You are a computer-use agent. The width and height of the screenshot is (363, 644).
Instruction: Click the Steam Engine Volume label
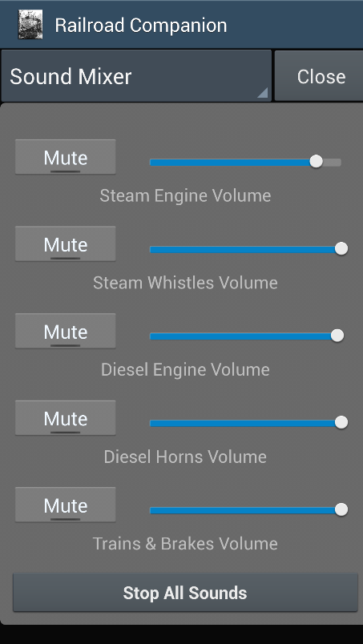coord(185,196)
